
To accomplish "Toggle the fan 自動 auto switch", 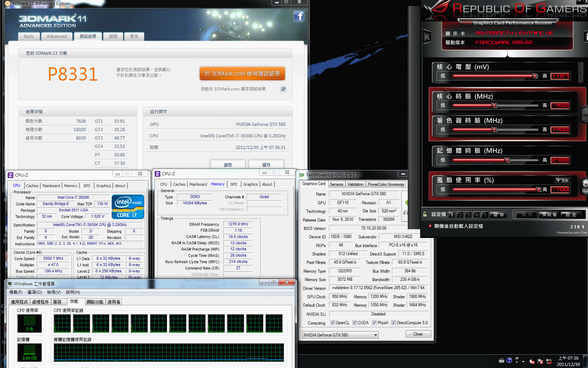I will (x=563, y=180).
